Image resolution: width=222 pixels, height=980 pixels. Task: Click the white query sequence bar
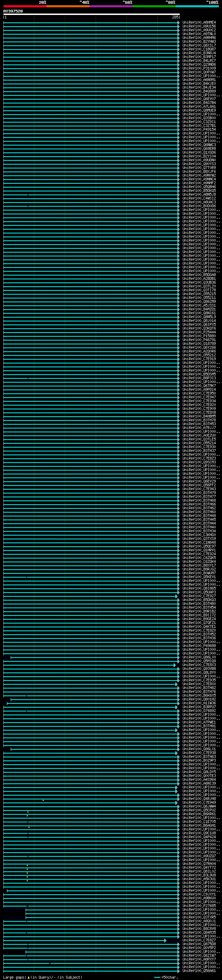pyautogui.click(x=92, y=15)
